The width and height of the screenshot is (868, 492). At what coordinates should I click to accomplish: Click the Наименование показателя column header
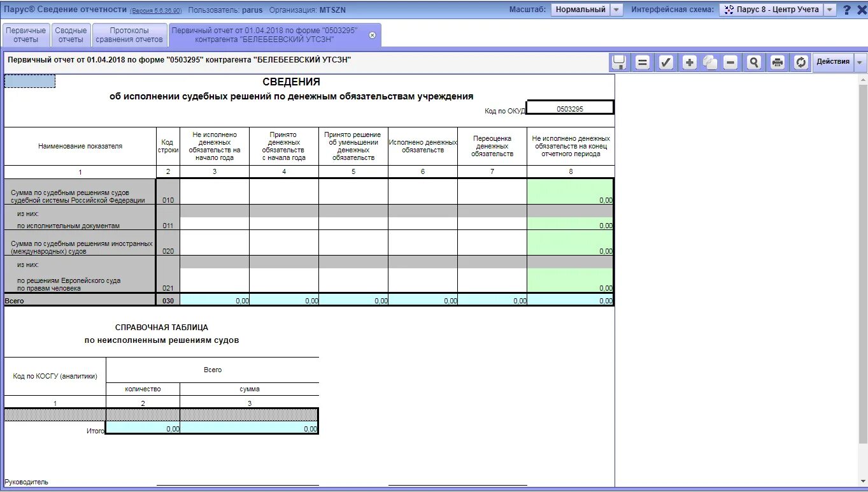[80, 147]
